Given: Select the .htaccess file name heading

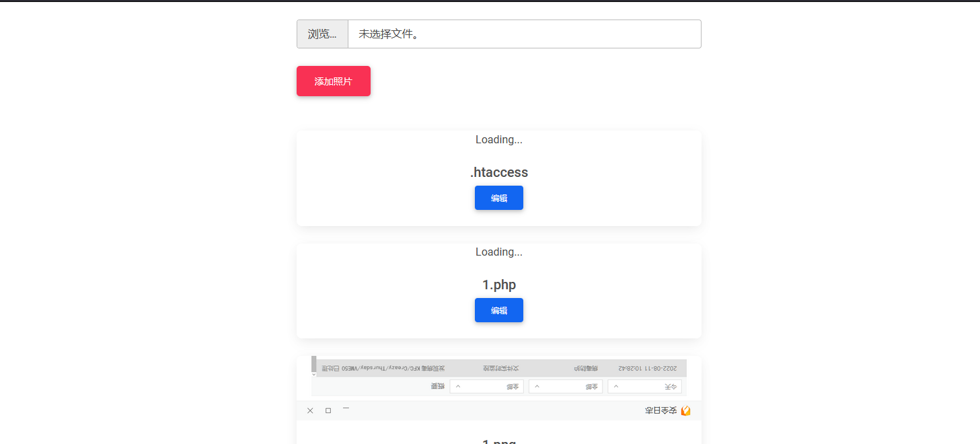Looking at the screenshot, I should pyautogui.click(x=498, y=172).
